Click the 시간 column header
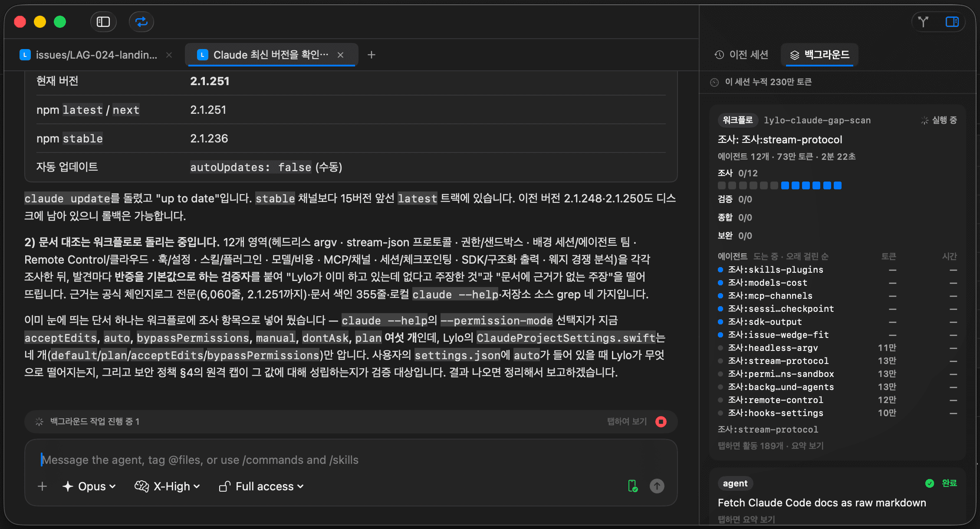This screenshot has width=980, height=529. [949, 256]
